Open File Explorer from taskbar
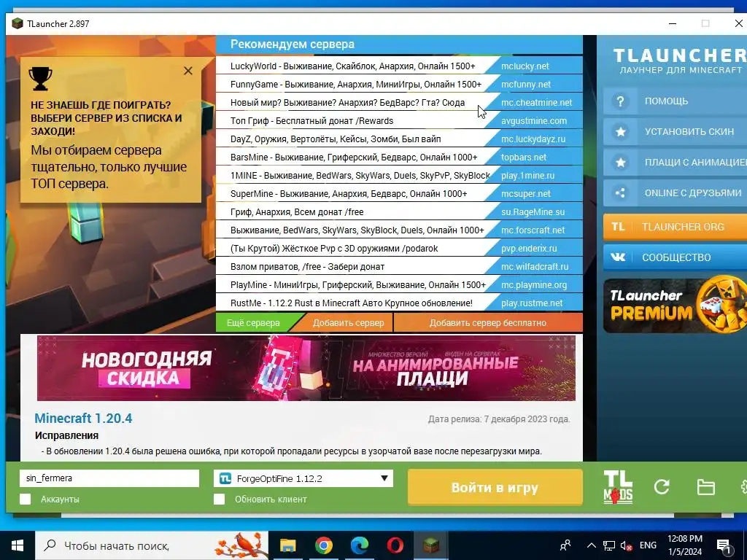747x560 pixels. pos(287,545)
